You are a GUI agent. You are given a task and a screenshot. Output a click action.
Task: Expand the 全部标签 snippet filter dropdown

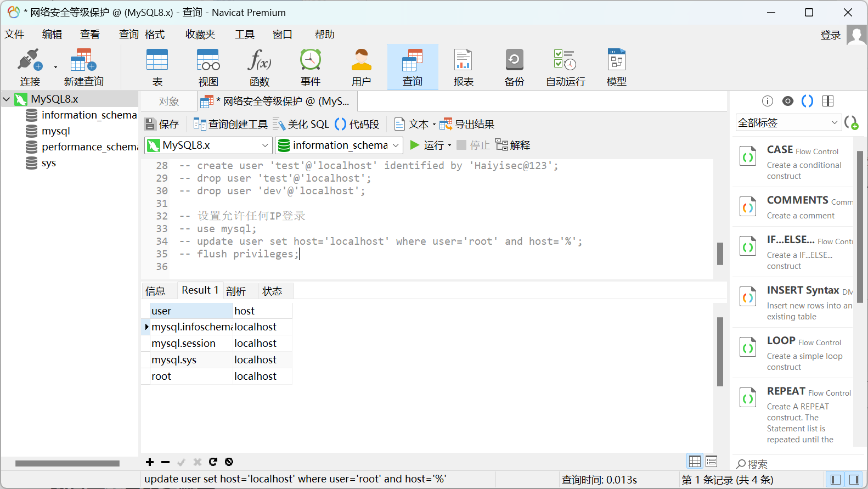tap(788, 122)
